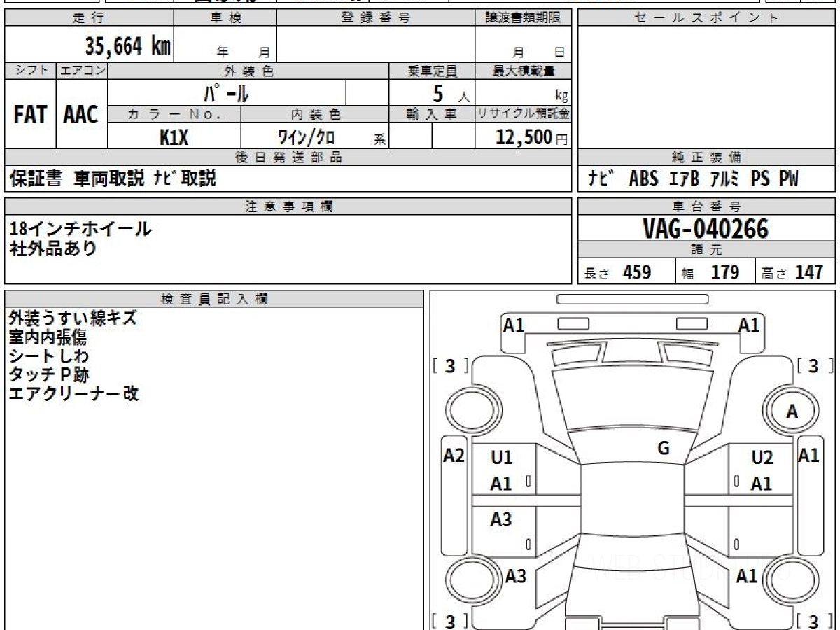Click the 諸元 header

[x=707, y=250]
